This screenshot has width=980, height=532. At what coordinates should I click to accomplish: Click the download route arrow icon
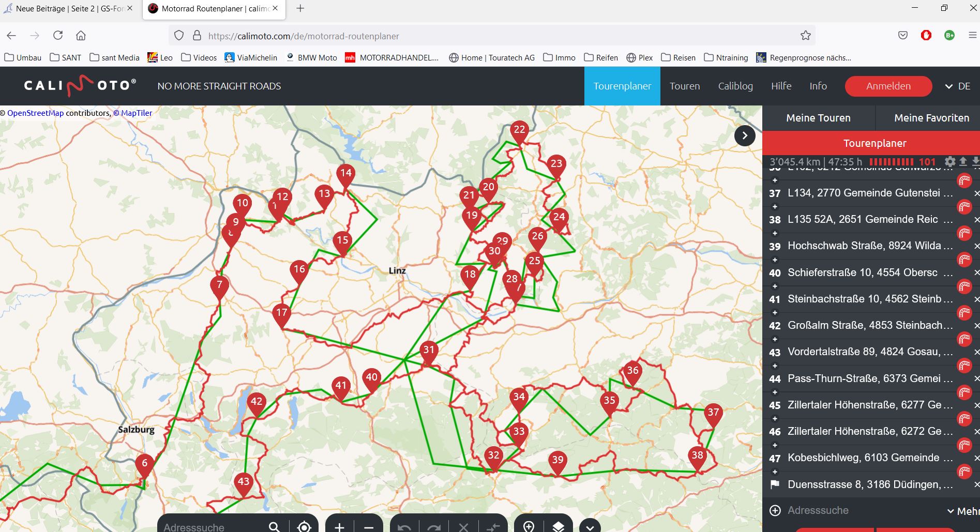pos(975,162)
